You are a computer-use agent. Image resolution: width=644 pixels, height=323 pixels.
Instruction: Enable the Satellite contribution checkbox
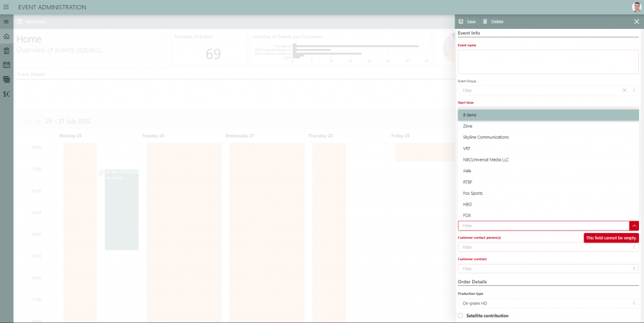coord(460,315)
